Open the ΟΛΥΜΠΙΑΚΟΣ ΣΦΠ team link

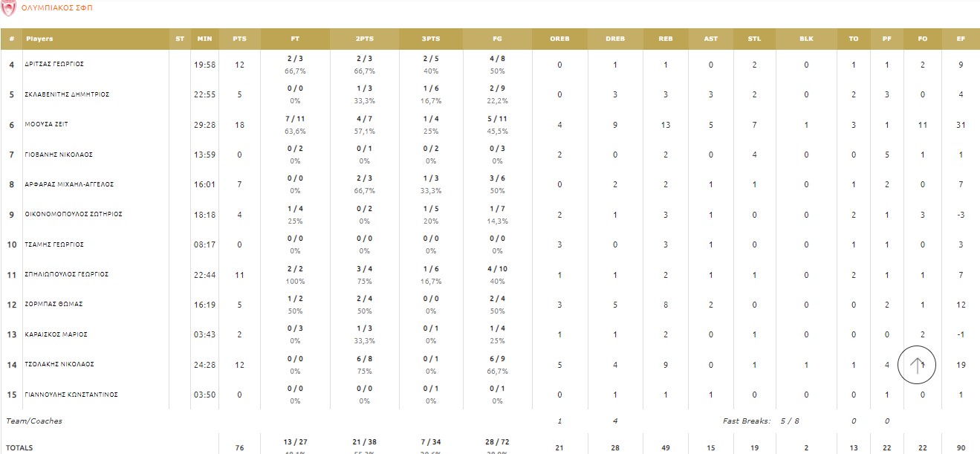click(57, 8)
